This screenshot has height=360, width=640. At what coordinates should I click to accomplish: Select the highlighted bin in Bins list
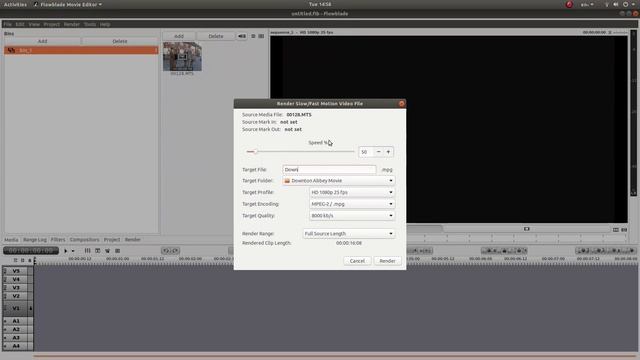pyautogui.click(x=81, y=50)
